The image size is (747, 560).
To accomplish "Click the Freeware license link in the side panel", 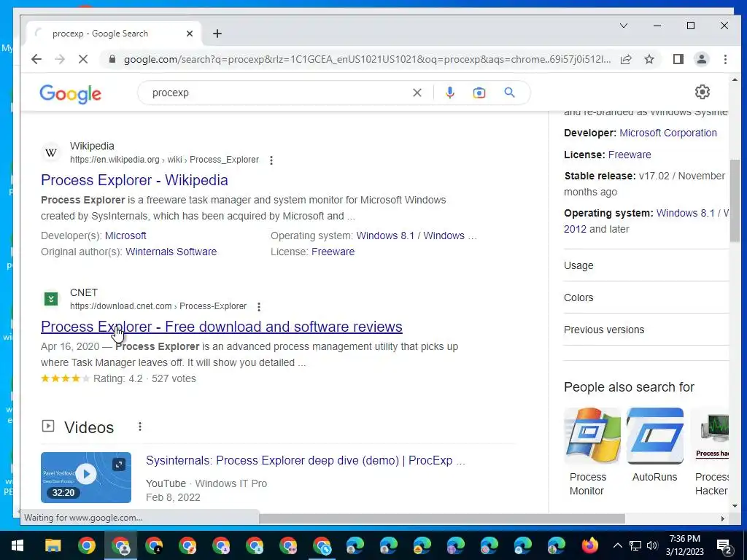I will (x=630, y=155).
